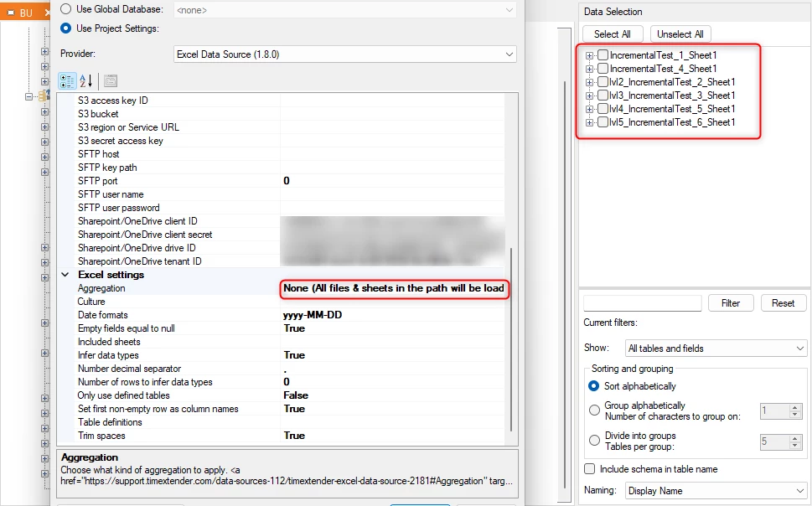Choose Group alphabetically option
The width and height of the screenshot is (812, 506).
click(594, 410)
